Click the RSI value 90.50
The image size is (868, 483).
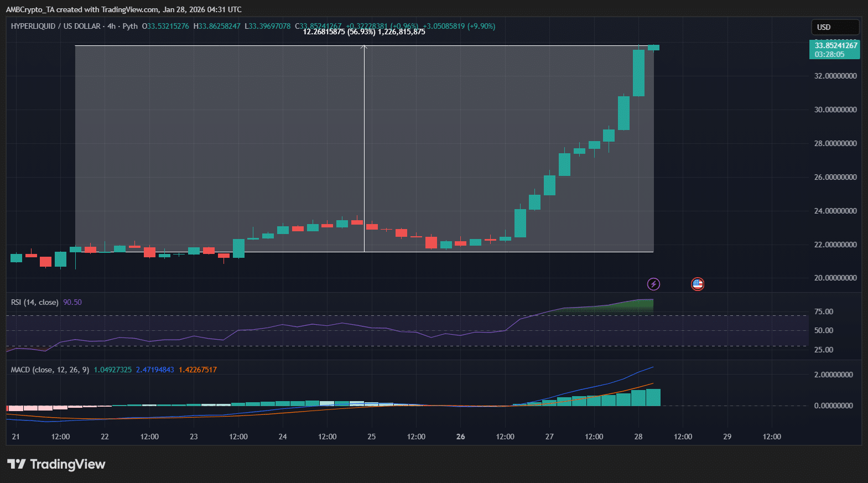tap(72, 302)
